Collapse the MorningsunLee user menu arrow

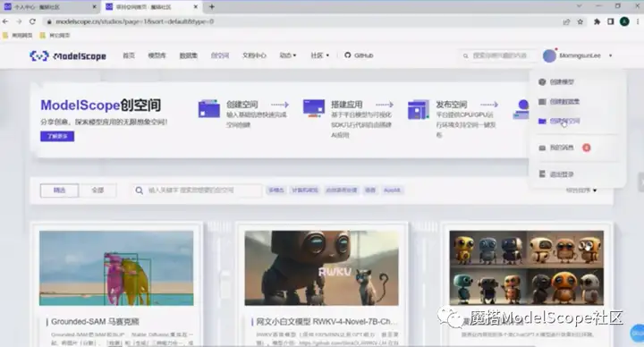[x=610, y=55]
